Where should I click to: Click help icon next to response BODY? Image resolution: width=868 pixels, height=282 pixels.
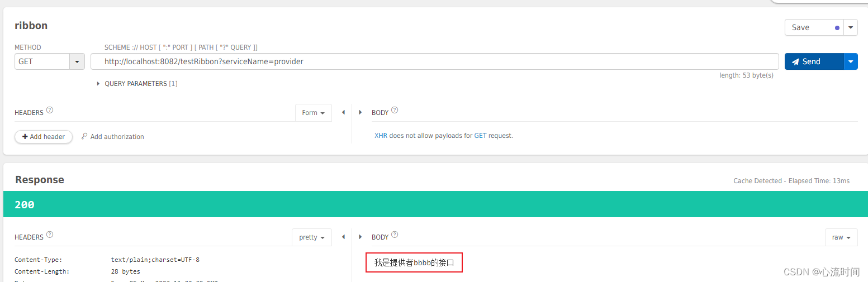pos(395,235)
